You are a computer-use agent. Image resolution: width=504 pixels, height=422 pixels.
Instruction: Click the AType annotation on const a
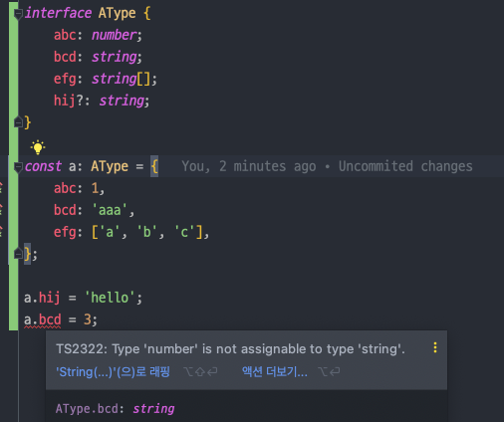(x=110, y=166)
